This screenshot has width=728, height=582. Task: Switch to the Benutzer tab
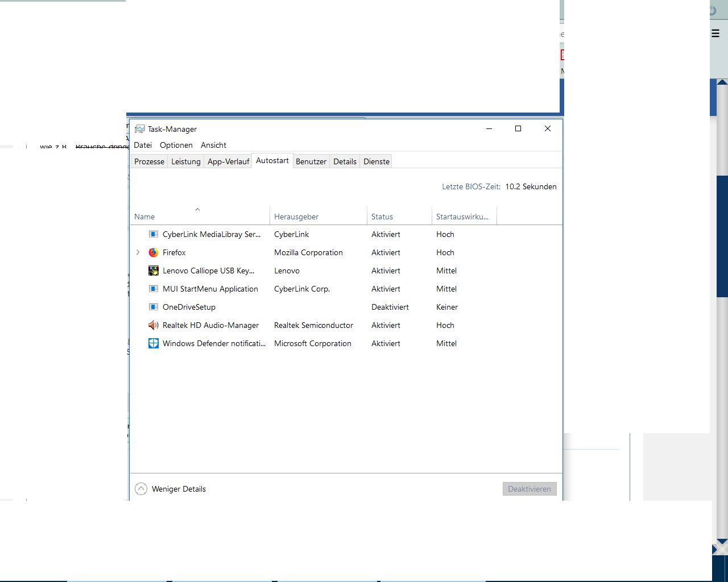coord(311,161)
